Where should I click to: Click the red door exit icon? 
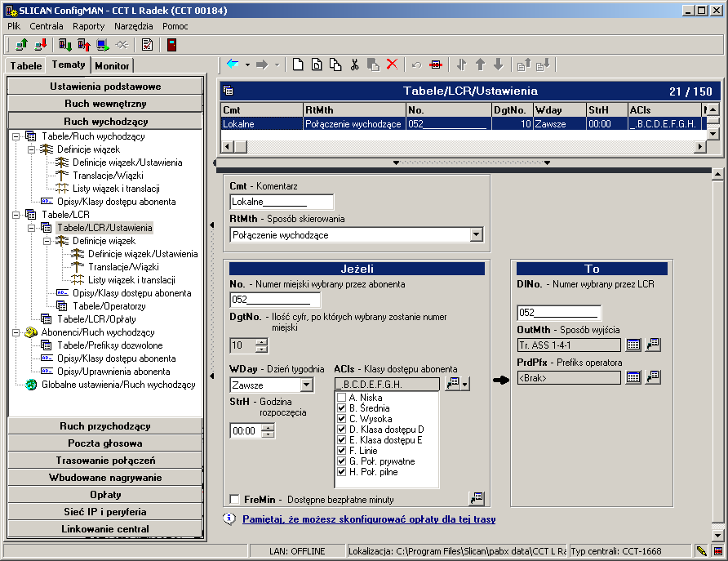[x=171, y=45]
